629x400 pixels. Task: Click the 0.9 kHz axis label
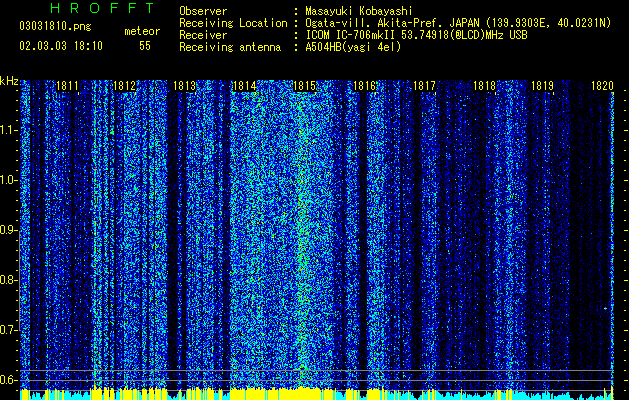pyautogui.click(x=8, y=230)
